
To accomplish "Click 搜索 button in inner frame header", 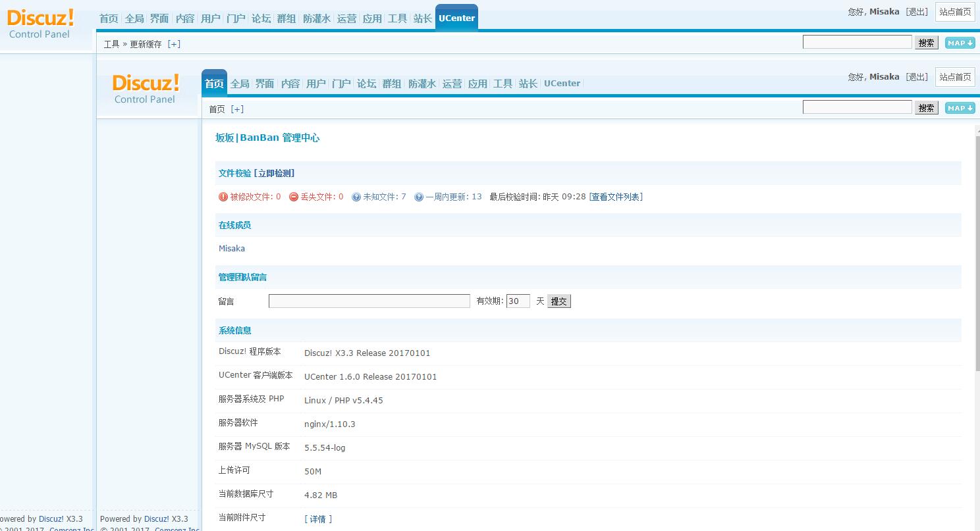I will coord(927,108).
